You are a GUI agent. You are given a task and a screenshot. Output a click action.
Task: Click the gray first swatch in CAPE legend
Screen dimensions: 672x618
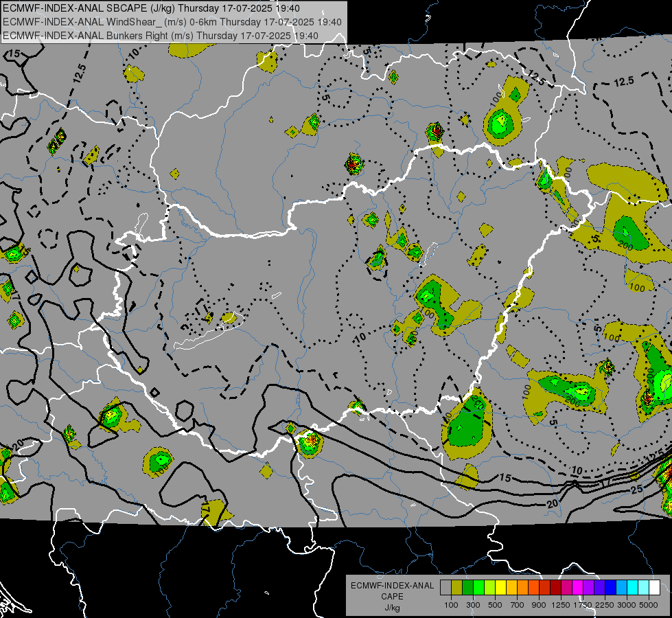[445, 588]
